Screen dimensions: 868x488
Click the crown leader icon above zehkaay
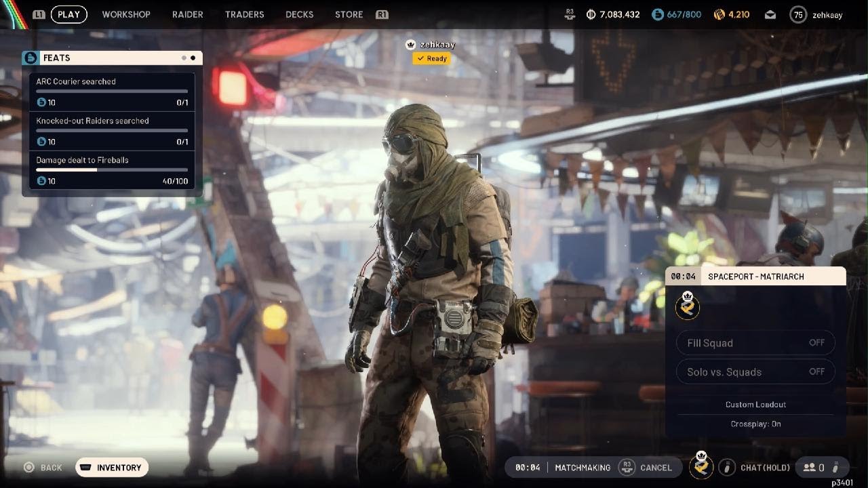click(x=410, y=45)
